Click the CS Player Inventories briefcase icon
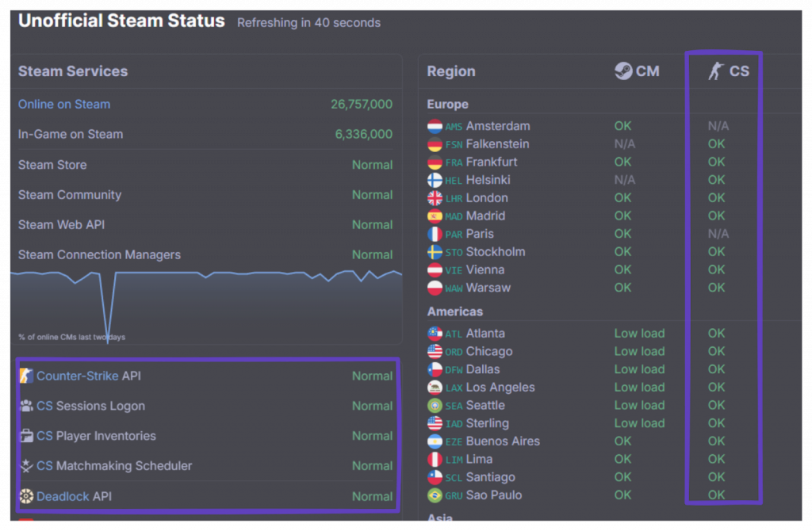Image resolution: width=812 pixels, height=531 pixels. [26, 436]
